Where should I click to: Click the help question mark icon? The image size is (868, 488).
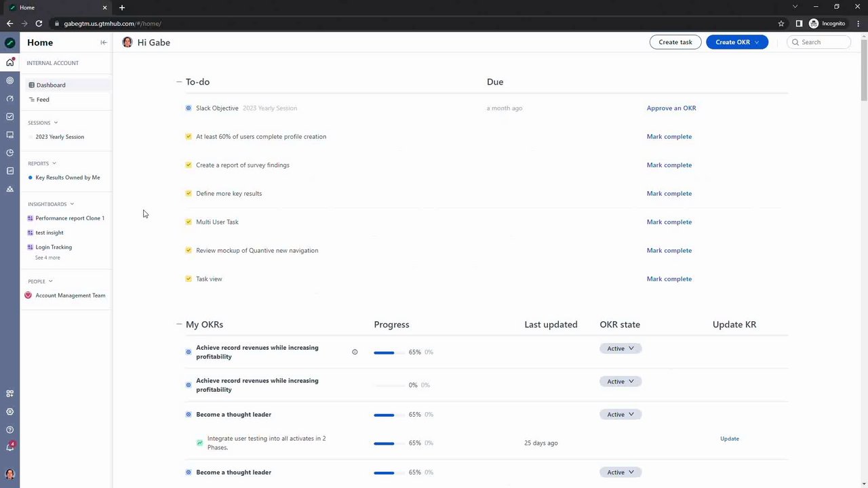pos(9,430)
